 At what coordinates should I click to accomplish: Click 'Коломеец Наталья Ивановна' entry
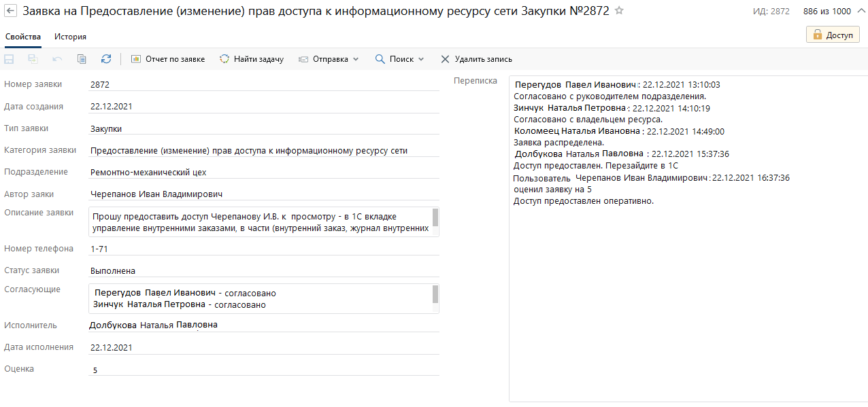pos(577,131)
